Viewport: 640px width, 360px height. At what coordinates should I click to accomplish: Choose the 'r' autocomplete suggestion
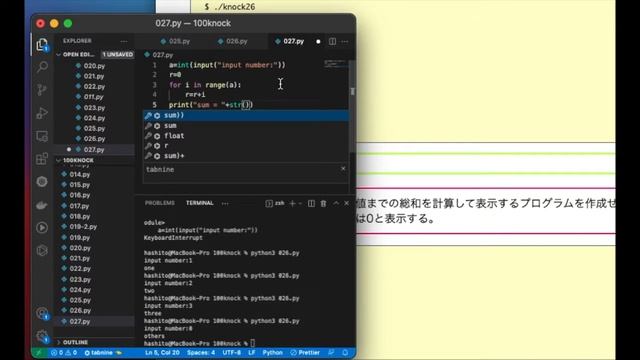(x=246, y=146)
